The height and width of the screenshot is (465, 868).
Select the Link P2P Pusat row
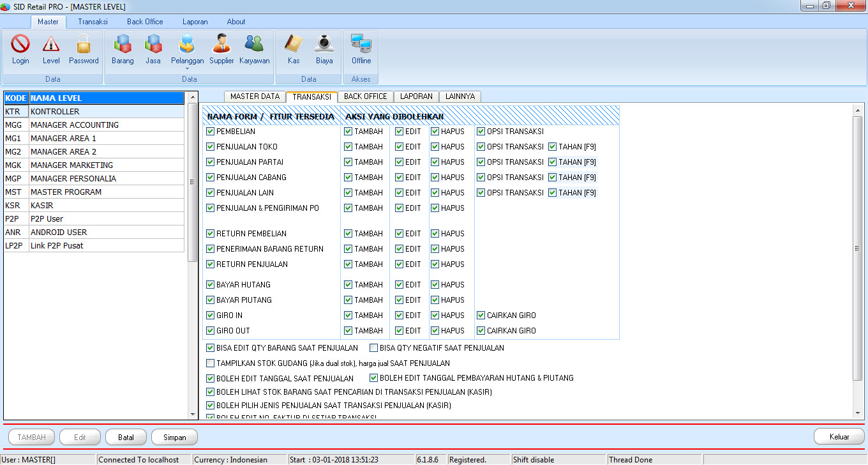[94, 246]
